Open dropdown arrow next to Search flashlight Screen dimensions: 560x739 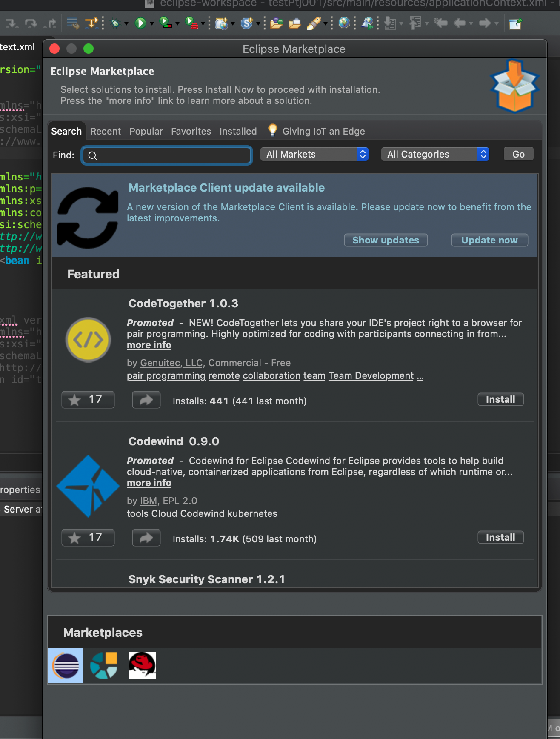click(x=326, y=24)
